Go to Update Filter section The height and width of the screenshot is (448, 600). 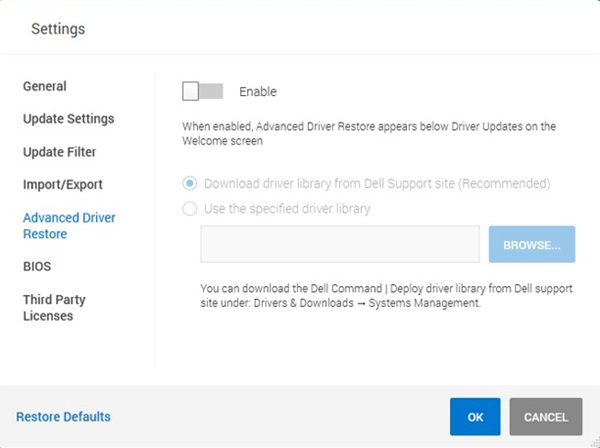coord(59,152)
